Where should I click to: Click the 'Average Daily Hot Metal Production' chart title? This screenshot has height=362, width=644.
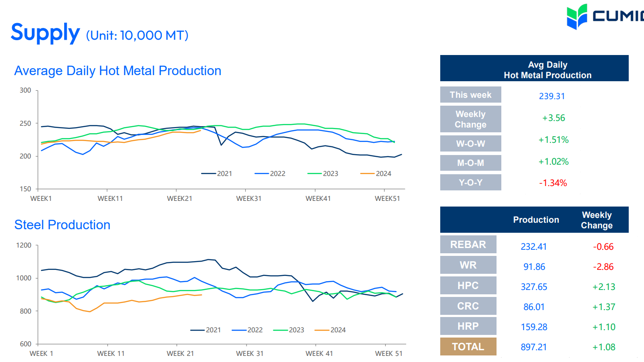118,71
